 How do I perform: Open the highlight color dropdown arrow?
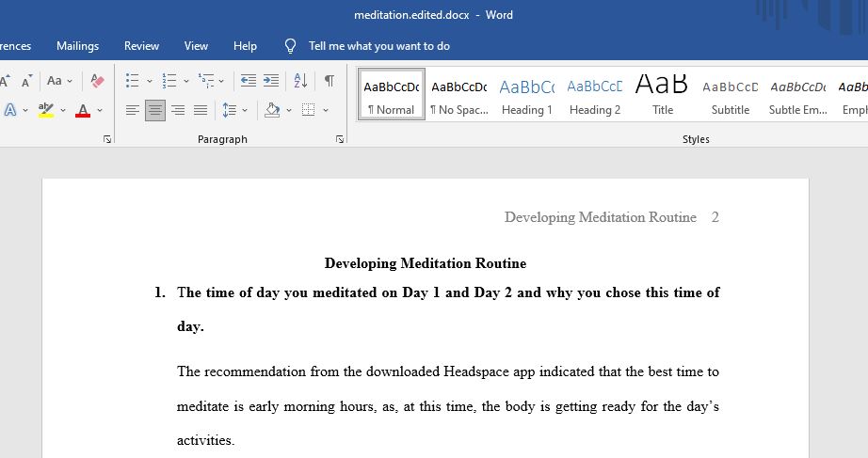click(63, 111)
